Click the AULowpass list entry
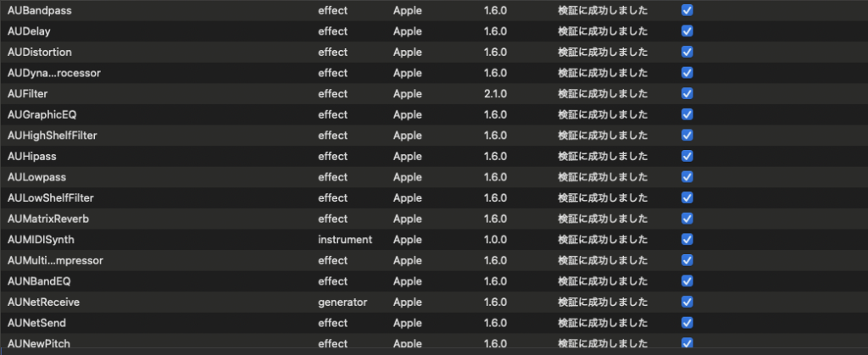 (x=36, y=177)
